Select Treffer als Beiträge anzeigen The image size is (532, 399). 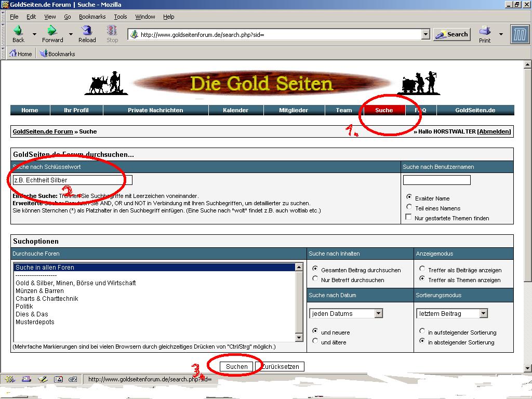pos(422,269)
